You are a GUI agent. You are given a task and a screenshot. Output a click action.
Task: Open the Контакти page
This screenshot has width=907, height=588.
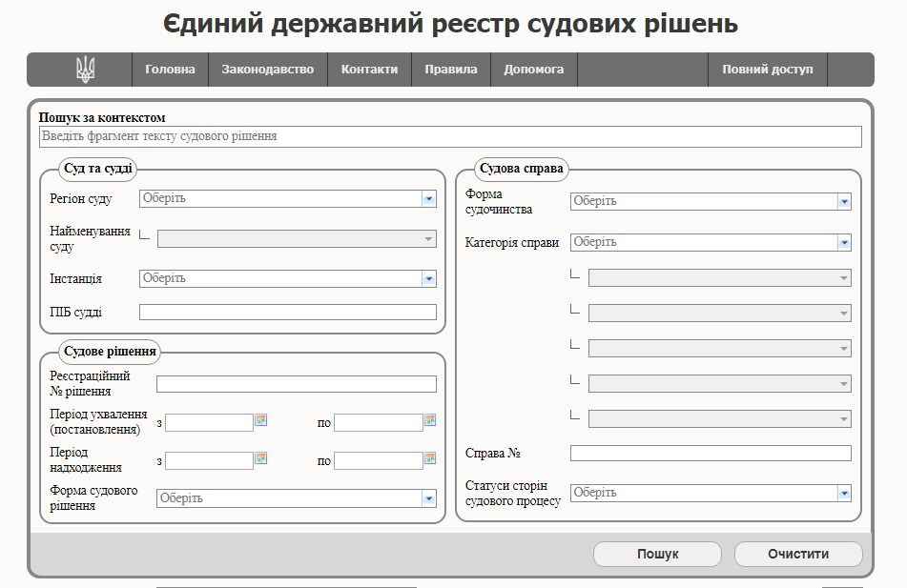369,70
